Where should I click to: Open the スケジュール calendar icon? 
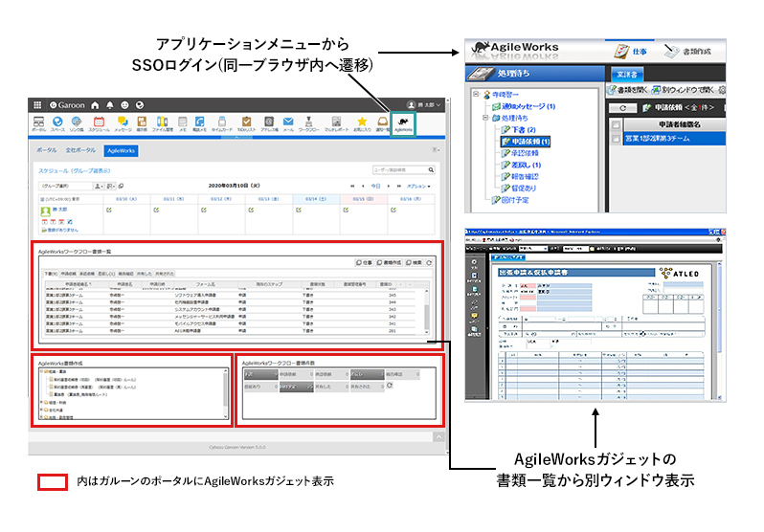click(99, 123)
